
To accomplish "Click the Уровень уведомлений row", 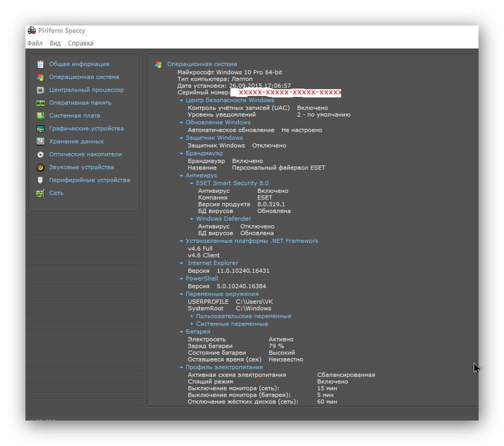I will pyautogui.click(x=269, y=115).
